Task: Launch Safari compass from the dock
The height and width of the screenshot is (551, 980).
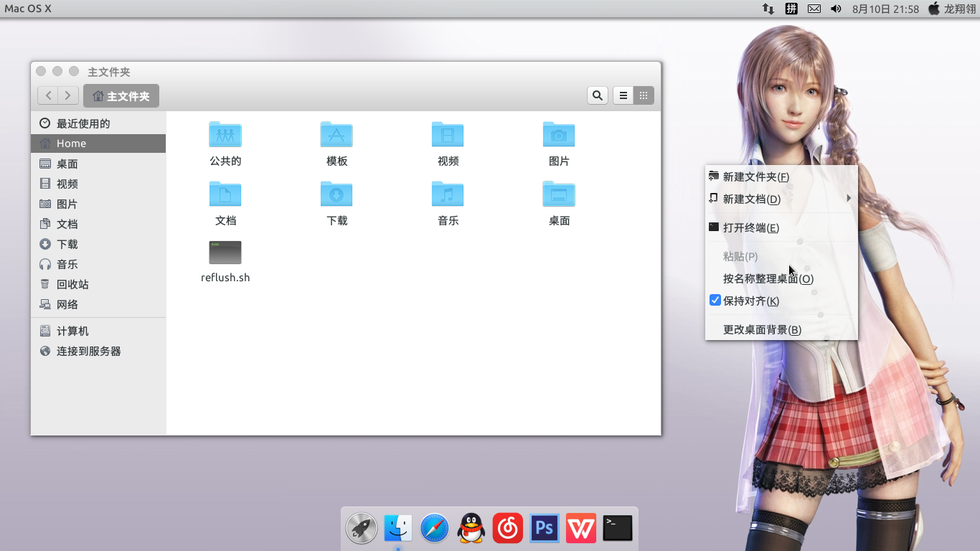Action: point(435,528)
